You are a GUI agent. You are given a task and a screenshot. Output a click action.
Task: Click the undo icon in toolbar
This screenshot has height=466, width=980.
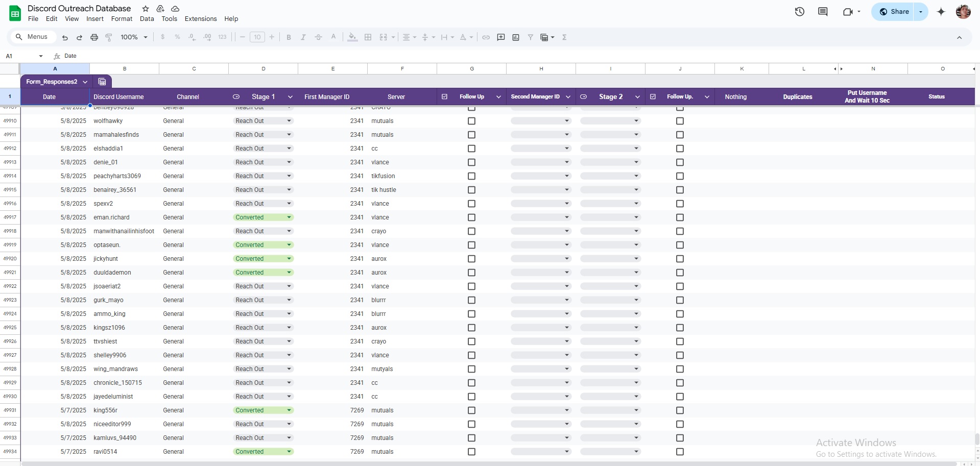coord(65,37)
